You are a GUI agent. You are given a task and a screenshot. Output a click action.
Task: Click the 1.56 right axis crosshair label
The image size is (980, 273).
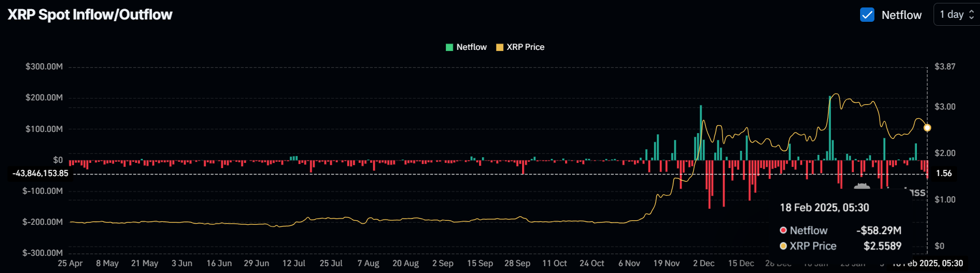tap(944, 173)
